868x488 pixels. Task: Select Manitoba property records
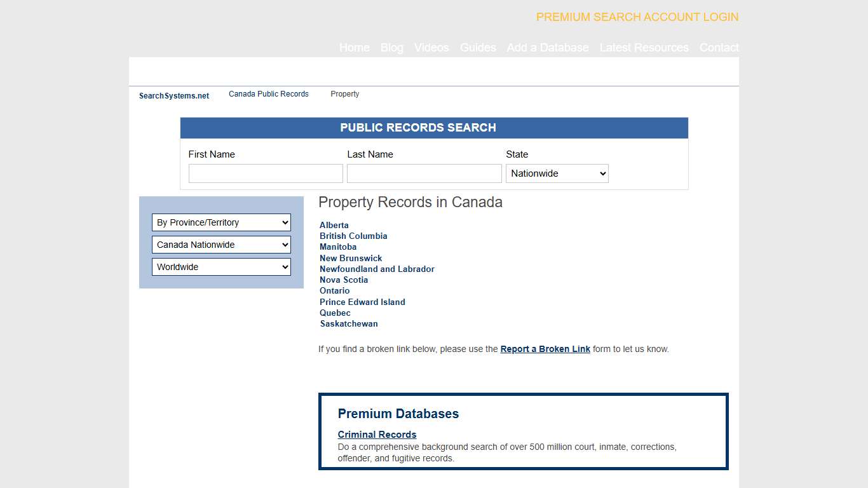click(x=337, y=247)
